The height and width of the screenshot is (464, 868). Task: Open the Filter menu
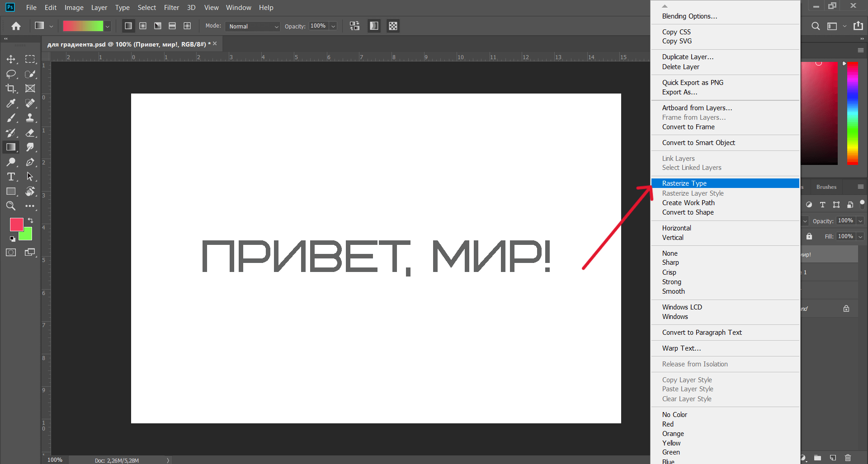[171, 8]
